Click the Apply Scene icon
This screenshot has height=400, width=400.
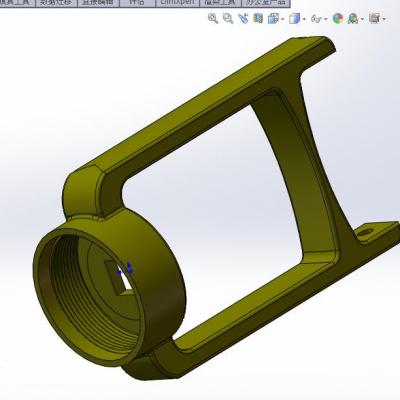pyautogui.click(x=353, y=19)
